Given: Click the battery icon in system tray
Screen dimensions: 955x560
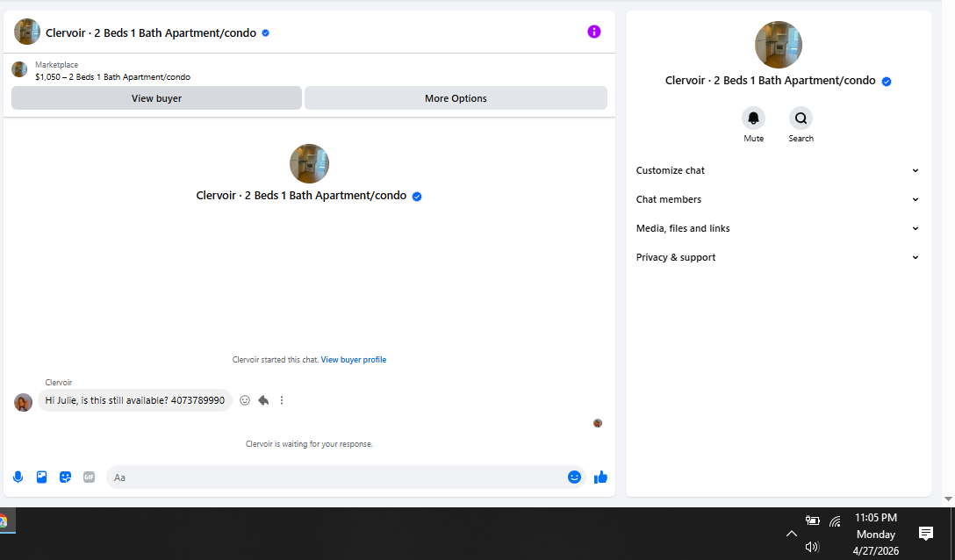Looking at the screenshot, I should point(813,521).
